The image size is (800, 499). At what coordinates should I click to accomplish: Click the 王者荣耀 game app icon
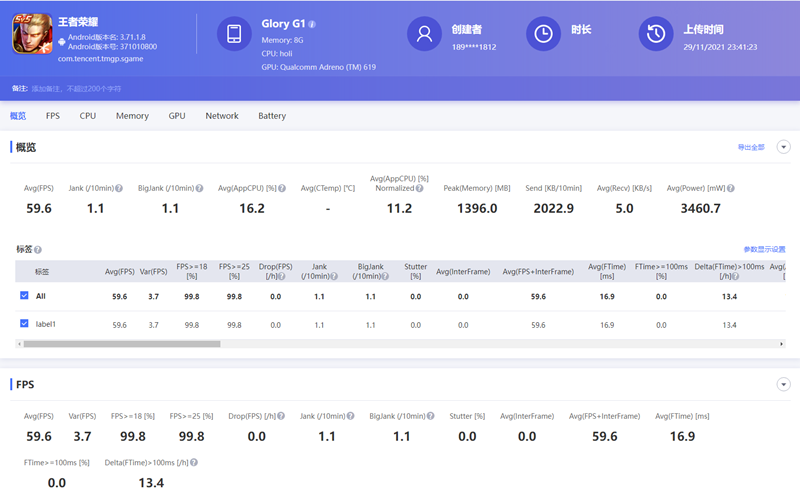[x=31, y=34]
